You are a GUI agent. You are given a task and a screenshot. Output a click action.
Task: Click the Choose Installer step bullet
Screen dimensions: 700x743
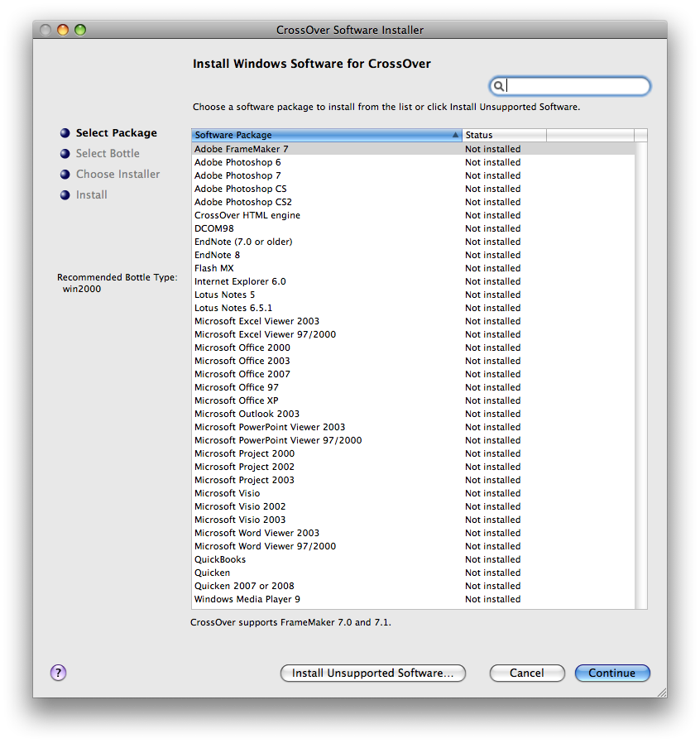pos(65,175)
